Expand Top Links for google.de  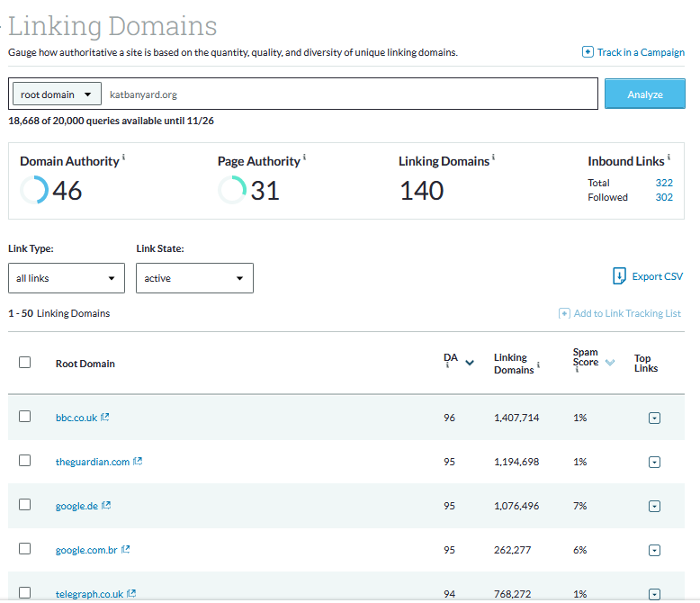click(654, 506)
